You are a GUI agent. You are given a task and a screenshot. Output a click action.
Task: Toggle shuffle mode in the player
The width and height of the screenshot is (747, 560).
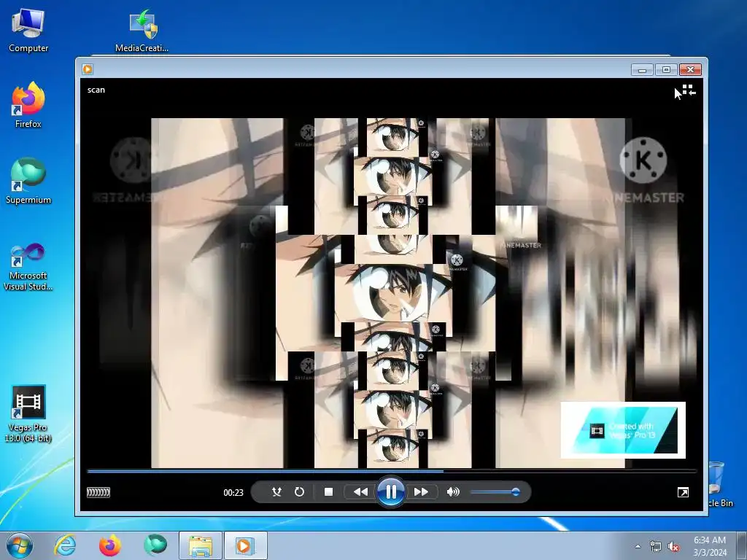pos(276,492)
